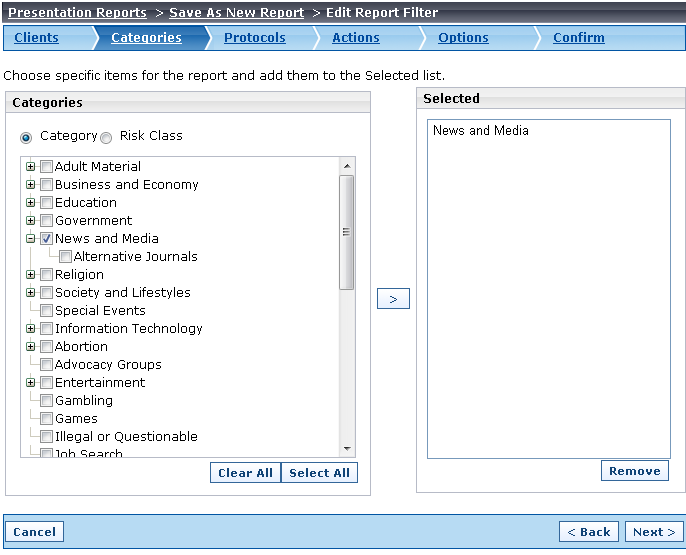Screen dimensions: 686x555
Task: Uncheck the News and Media checkbox
Action: (x=46, y=239)
